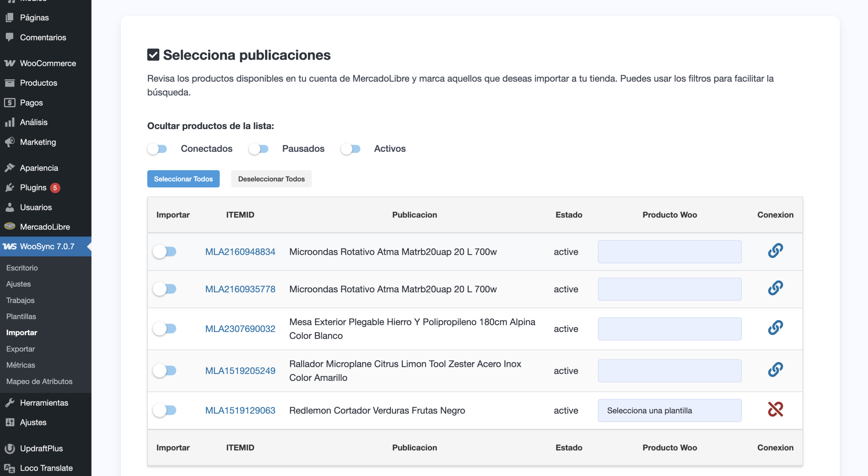The width and height of the screenshot is (868, 476).
Task: Click the bottom Producto Woo column footer
Action: click(x=670, y=448)
